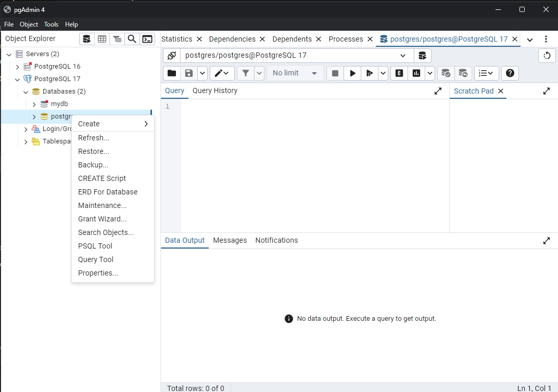Select Properties... from context menu

pyautogui.click(x=113, y=272)
